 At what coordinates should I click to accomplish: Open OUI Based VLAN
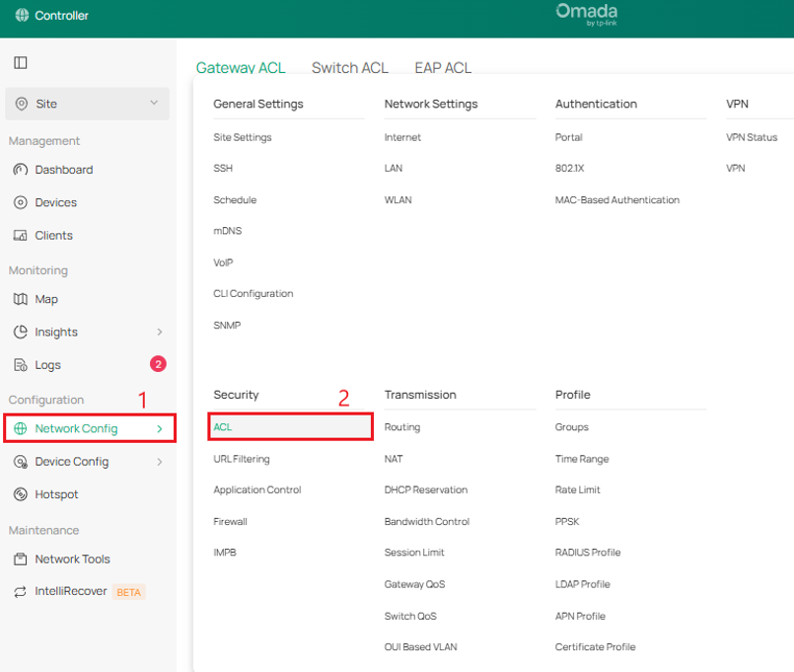(421, 647)
